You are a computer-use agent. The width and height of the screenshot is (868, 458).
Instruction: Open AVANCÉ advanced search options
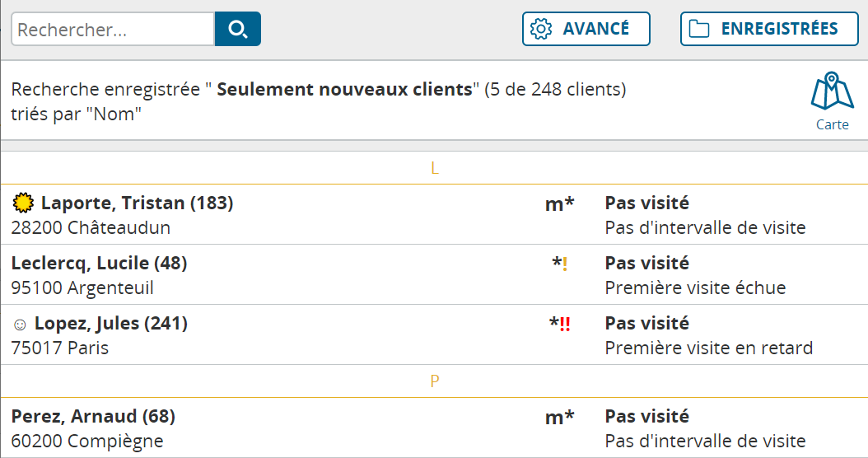pyautogui.click(x=586, y=29)
